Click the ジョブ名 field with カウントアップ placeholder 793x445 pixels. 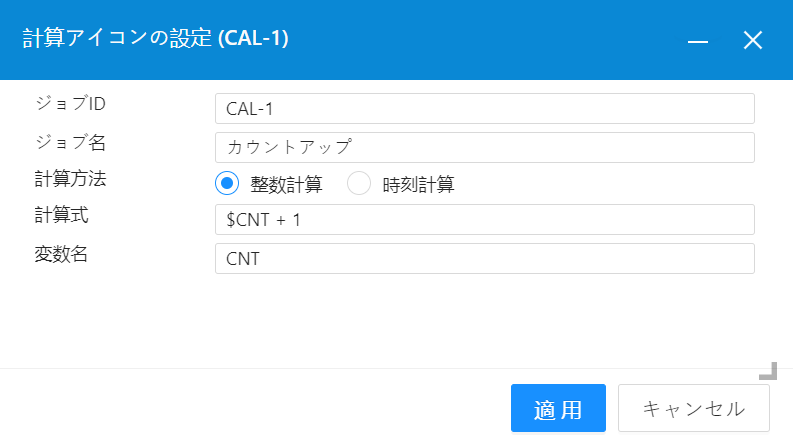click(484, 147)
